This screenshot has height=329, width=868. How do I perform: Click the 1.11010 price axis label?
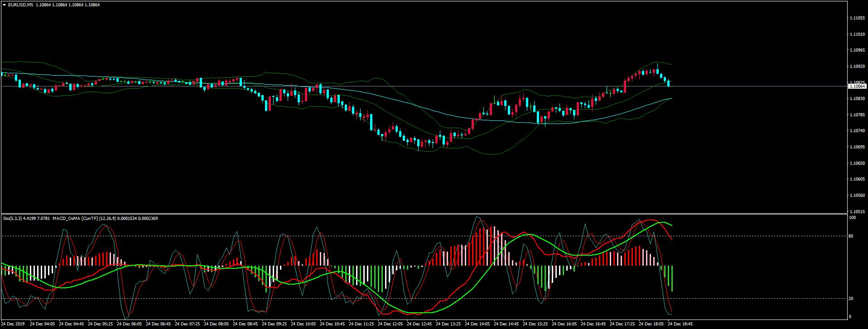[x=858, y=34]
